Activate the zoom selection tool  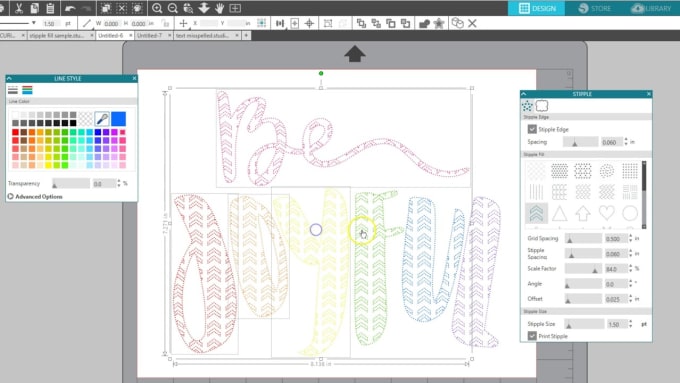188,8
